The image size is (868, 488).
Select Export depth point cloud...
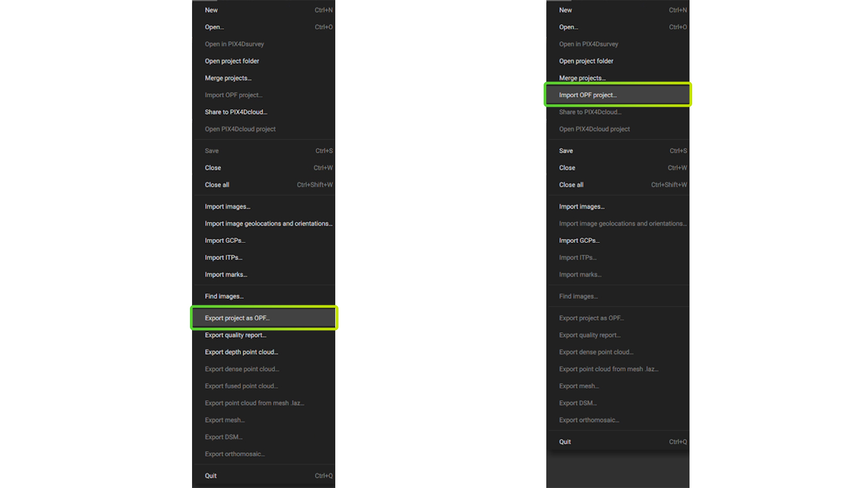(x=264, y=352)
